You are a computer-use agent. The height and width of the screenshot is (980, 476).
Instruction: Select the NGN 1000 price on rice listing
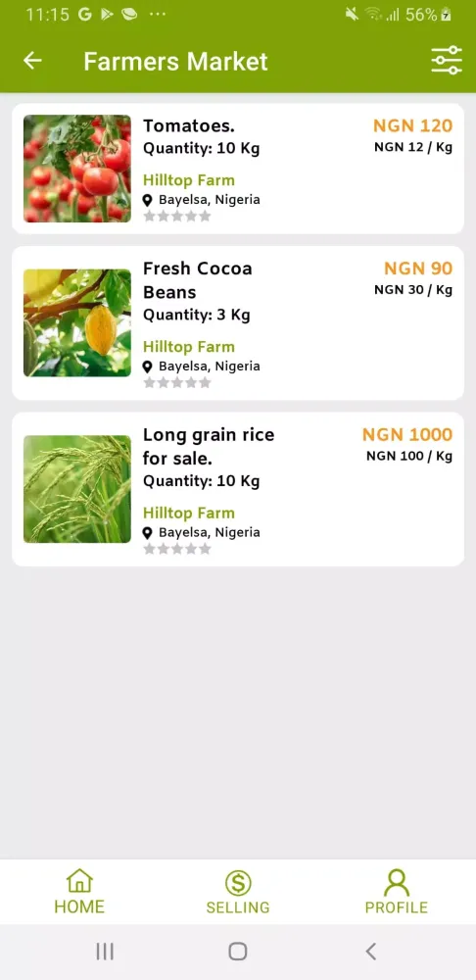[x=407, y=434]
